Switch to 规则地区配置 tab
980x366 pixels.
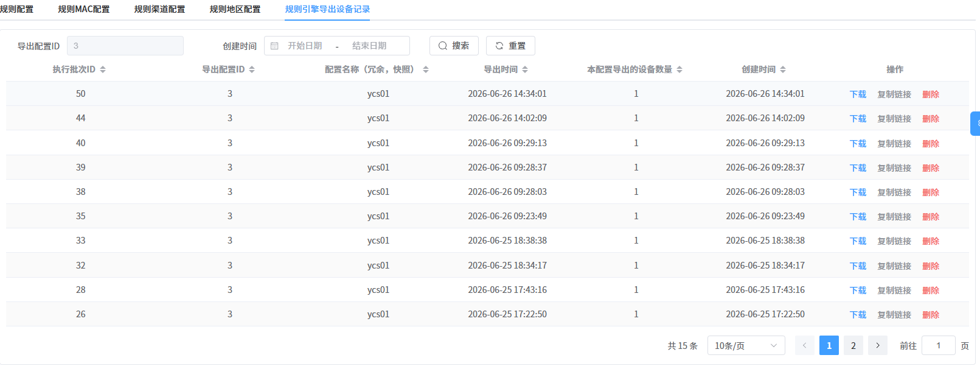(x=235, y=9)
